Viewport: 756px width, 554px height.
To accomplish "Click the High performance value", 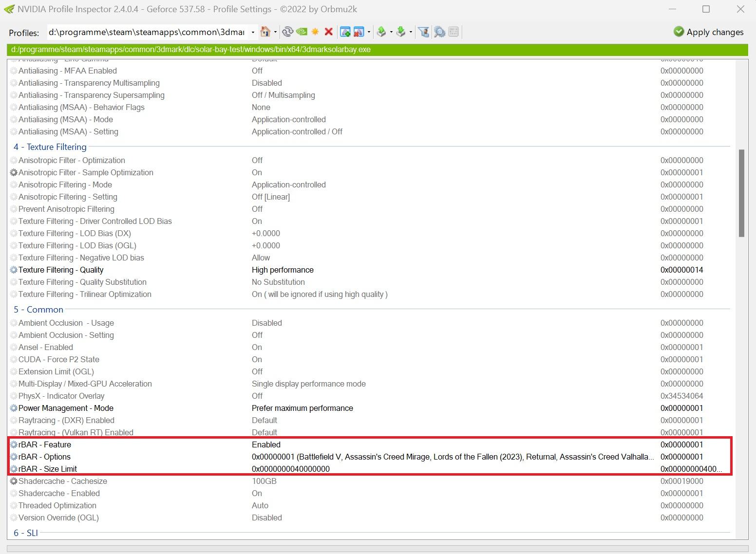I will click(x=283, y=270).
